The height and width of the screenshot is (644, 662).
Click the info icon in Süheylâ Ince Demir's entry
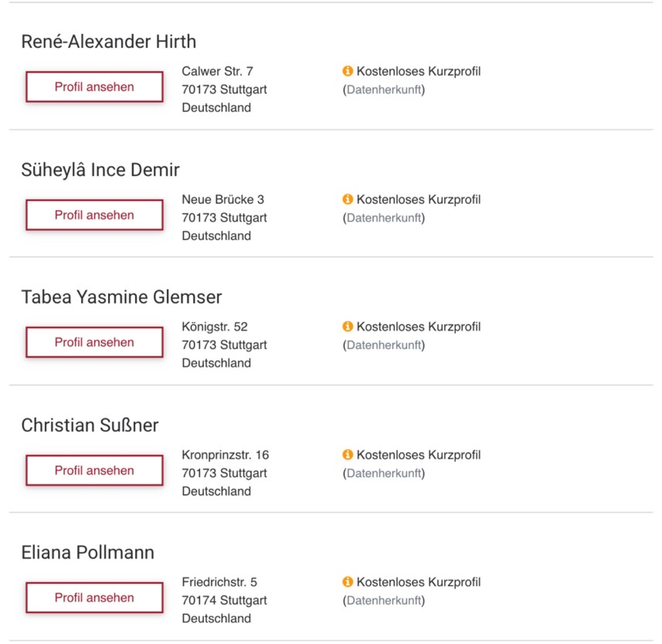coord(347,199)
